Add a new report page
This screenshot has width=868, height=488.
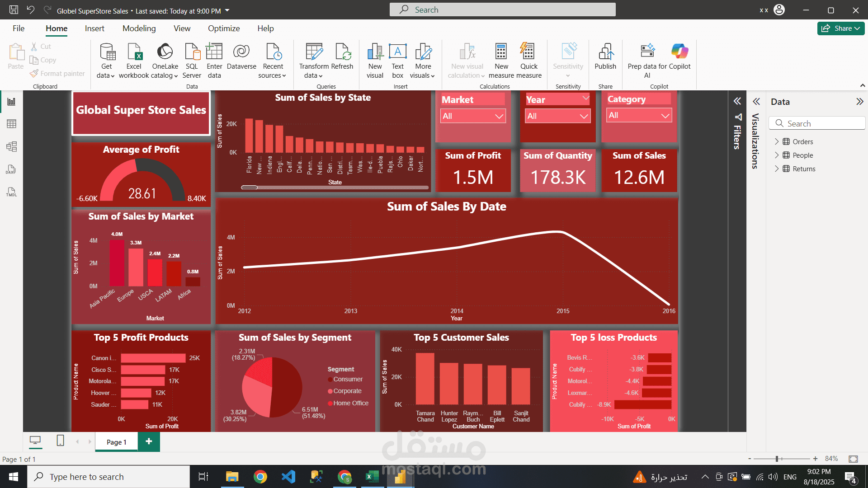pos(149,441)
